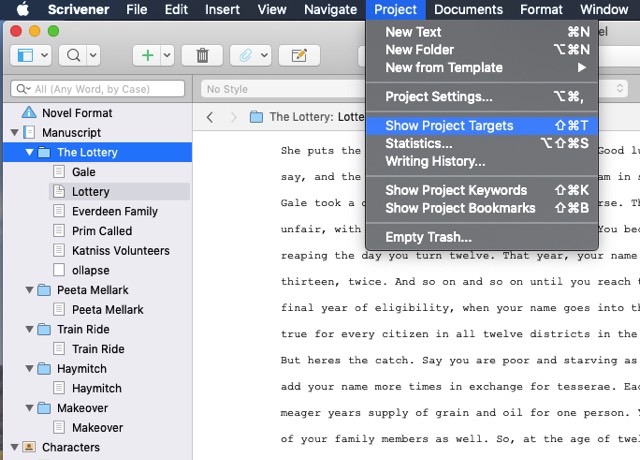Choose Show Project Keywords
The width and height of the screenshot is (640, 460).
pyautogui.click(x=482, y=190)
